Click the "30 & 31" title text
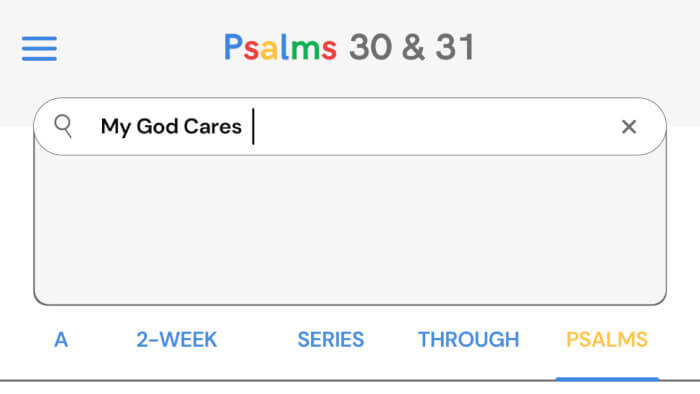The image size is (700, 394). (x=412, y=47)
